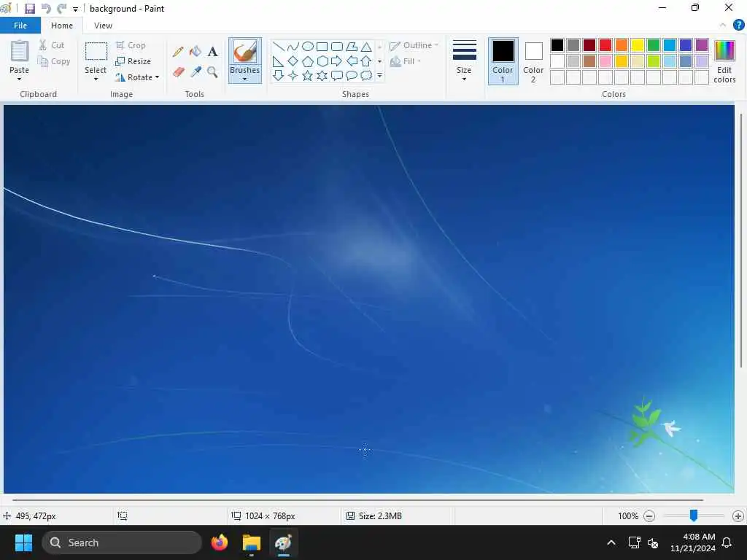Image resolution: width=747 pixels, height=560 pixels.
Task: Choose the Left arrow shape
Action: coord(352,61)
